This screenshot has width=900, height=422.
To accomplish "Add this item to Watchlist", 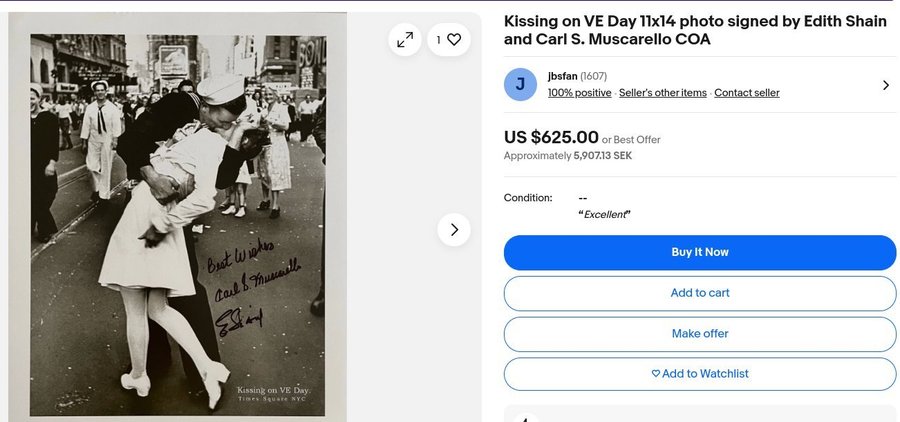I will 699,374.
